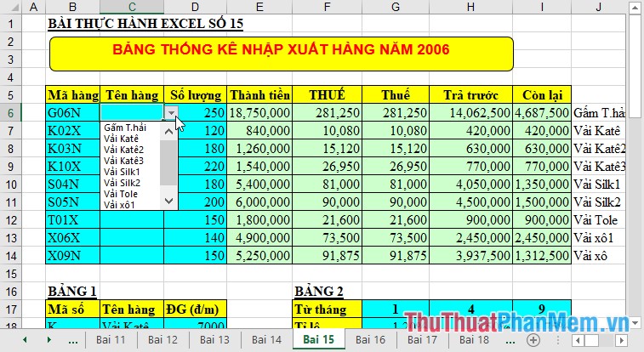Switch to the Bai 12 sheet tab
644x352 pixels.
162,340
